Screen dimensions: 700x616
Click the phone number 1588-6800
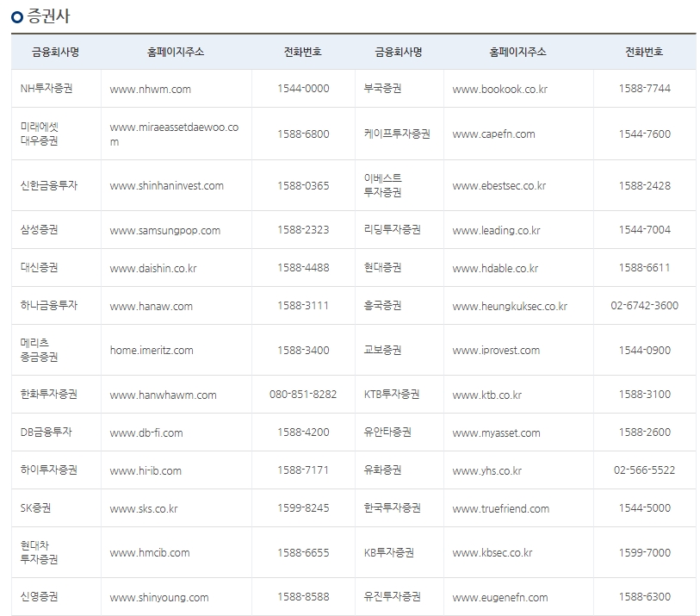click(303, 134)
